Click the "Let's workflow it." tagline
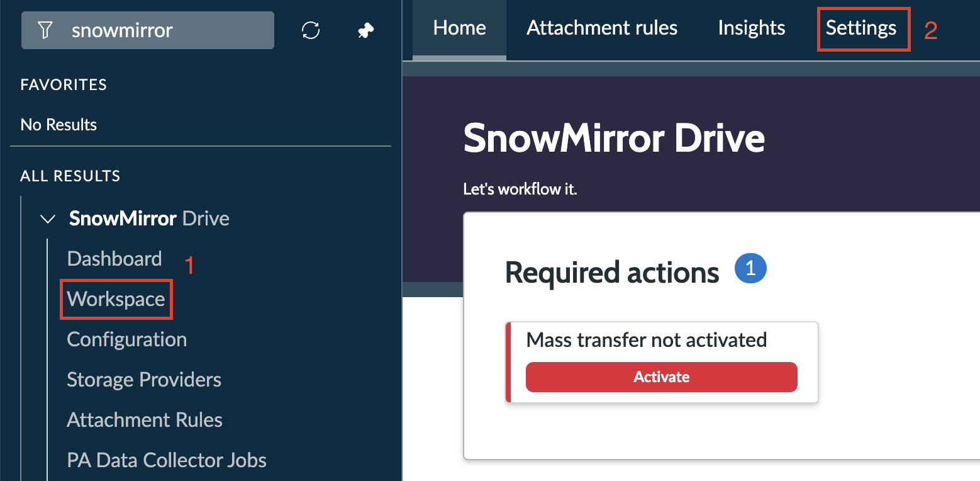980x481 pixels. point(520,189)
